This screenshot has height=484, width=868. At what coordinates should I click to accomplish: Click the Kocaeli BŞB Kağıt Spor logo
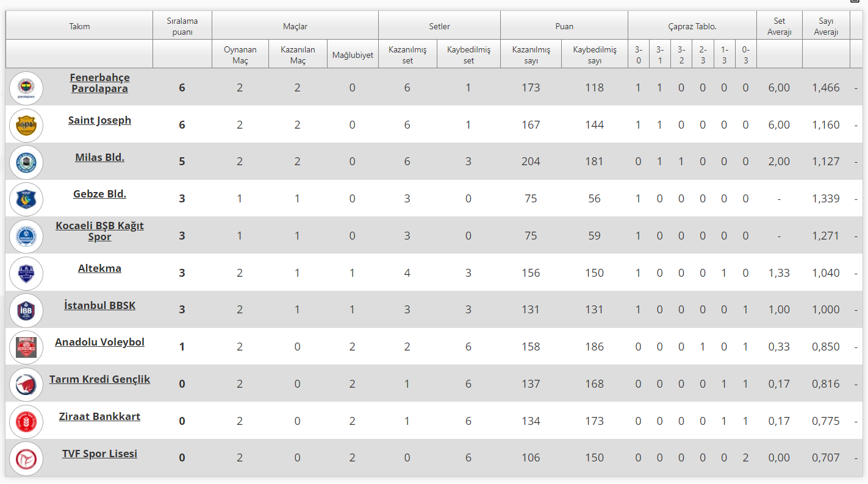[26, 237]
